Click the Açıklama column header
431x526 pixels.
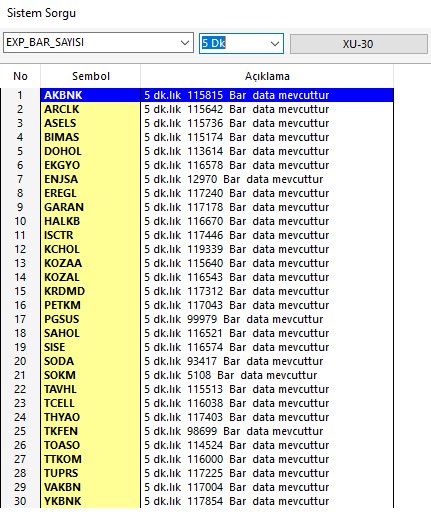pos(267,76)
